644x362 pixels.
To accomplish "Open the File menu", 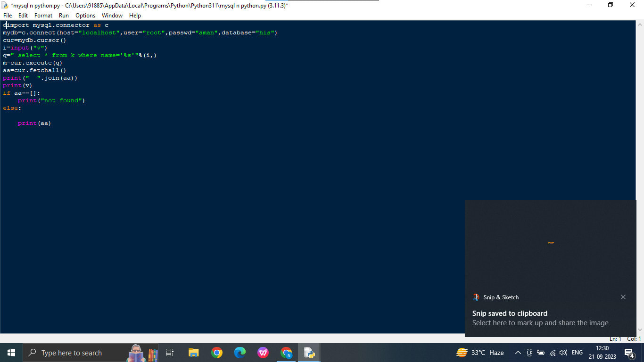I will point(8,16).
